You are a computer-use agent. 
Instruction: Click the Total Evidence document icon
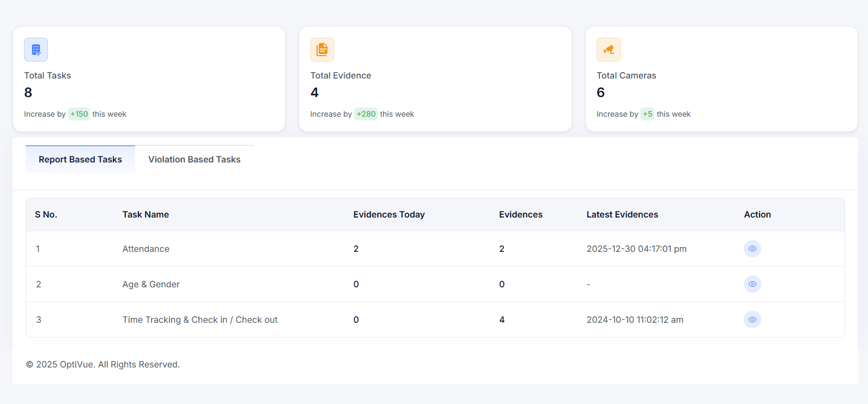click(x=322, y=50)
